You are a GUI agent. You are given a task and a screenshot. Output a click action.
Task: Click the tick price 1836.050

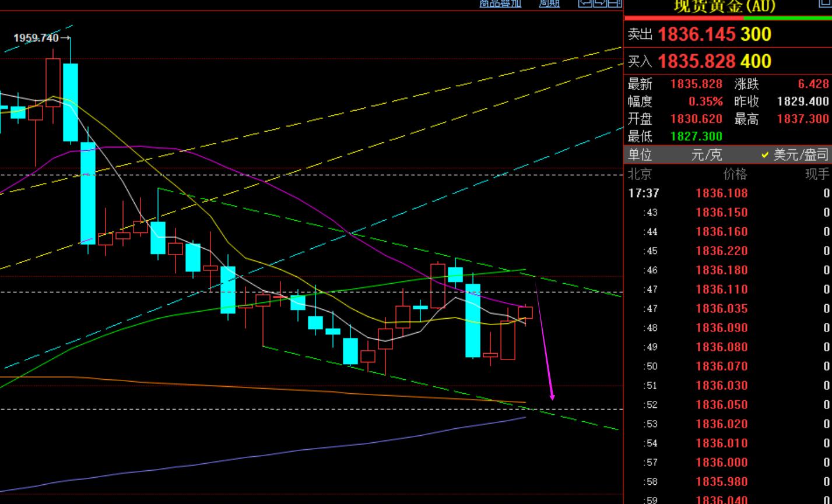click(722, 404)
